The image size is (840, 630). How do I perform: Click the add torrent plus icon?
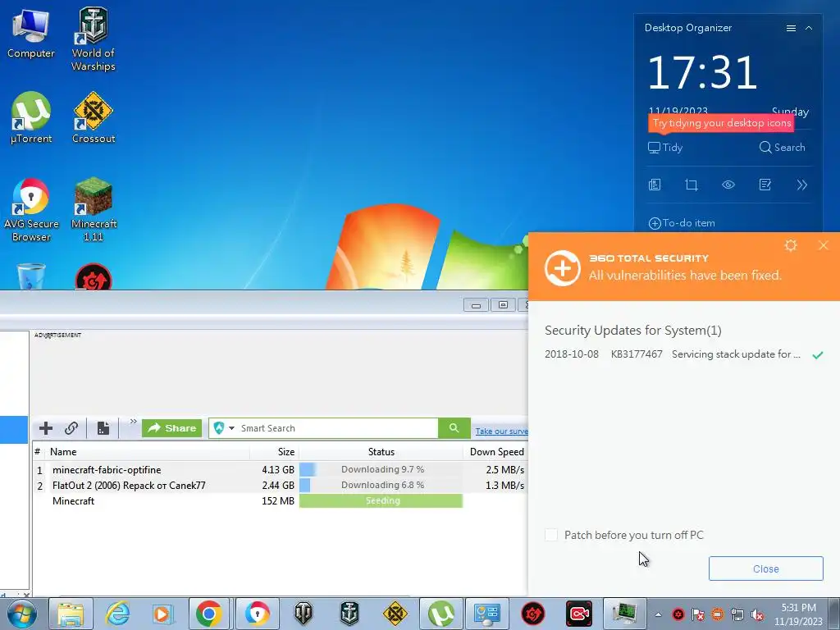(x=46, y=428)
